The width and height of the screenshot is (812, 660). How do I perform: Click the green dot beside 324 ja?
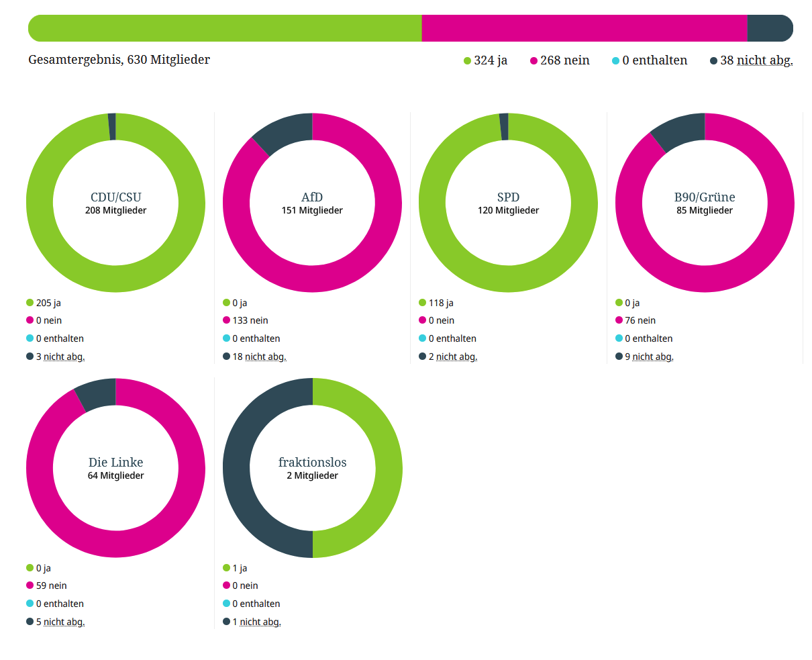468,61
